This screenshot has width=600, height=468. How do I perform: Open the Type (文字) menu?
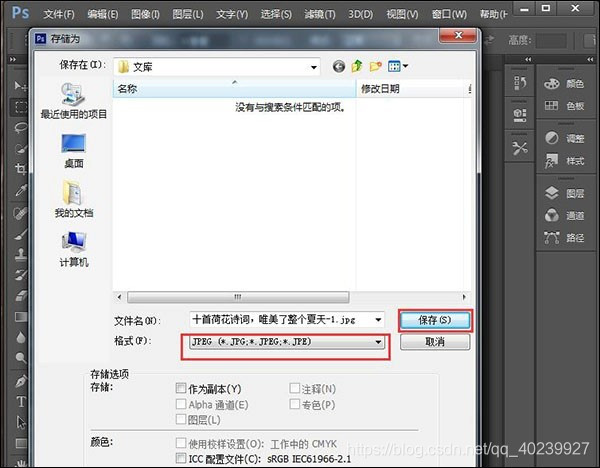tap(232, 15)
